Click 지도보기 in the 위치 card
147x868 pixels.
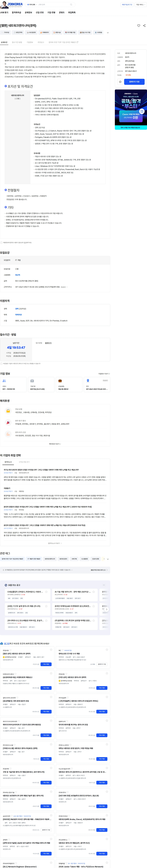(x=105, y=380)
